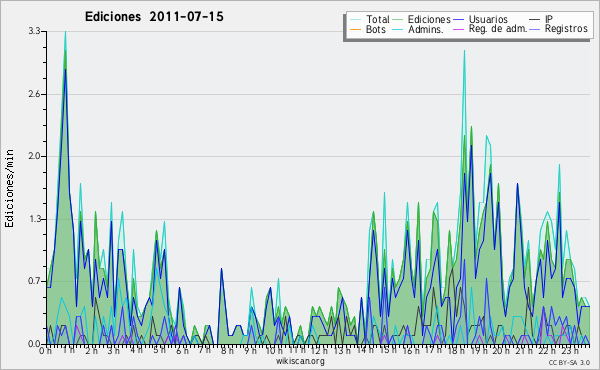Open the wikiscan.org link below chart
The height and width of the screenshot is (370, 600).
(x=300, y=361)
